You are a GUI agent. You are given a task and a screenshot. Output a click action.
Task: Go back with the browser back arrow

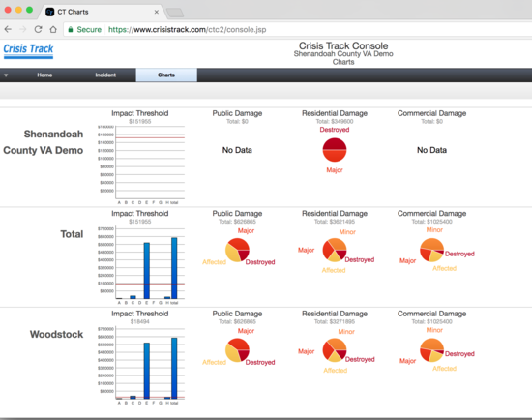8,30
